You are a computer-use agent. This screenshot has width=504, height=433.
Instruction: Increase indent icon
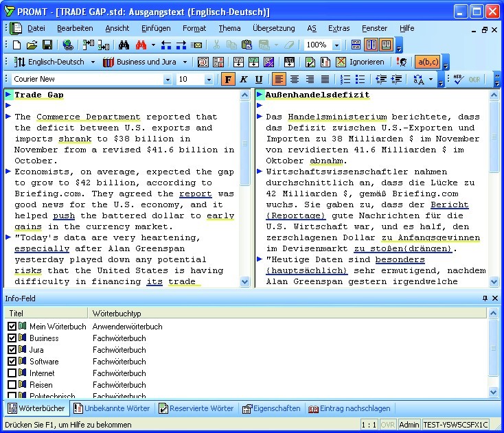[x=397, y=79]
